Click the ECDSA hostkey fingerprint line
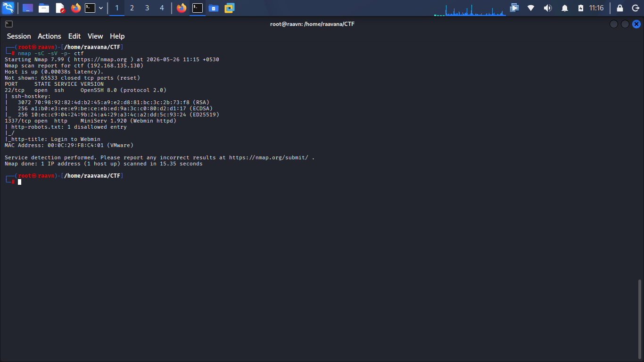The width and height of the screenshot is (644, 362). click(x=108, y=108)
